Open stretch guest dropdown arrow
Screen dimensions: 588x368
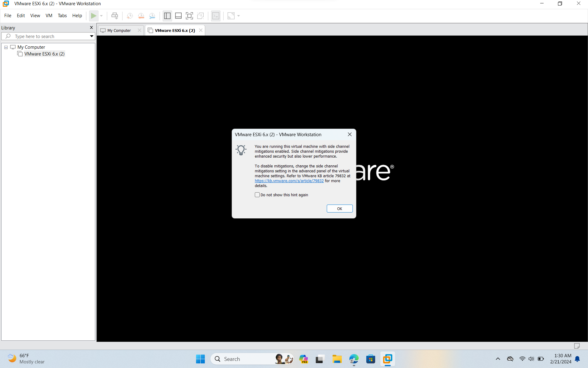[x=239, y=16]
